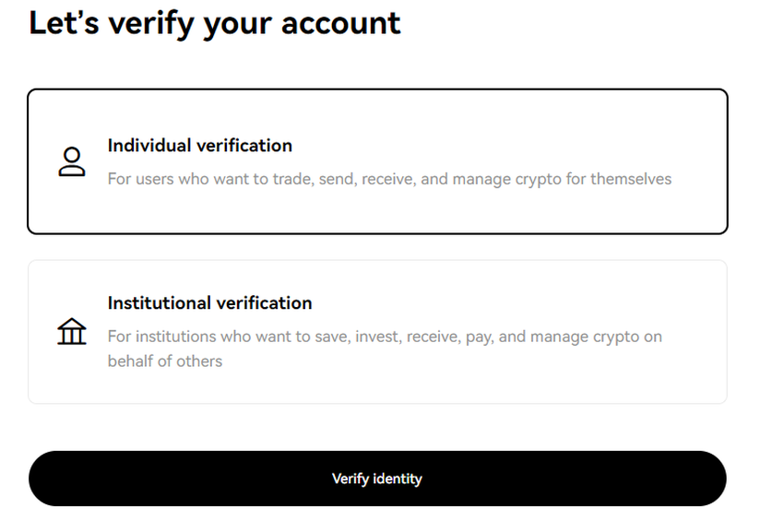Choose the user silhouette icon in first card
The width and height of the screenshot is (784, 532).
[71, 161]
